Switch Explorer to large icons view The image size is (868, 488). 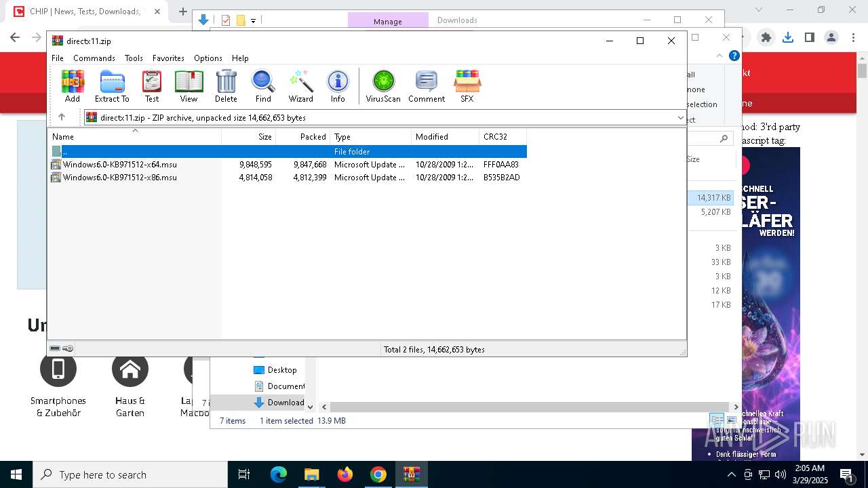click(x=731, y=421)
